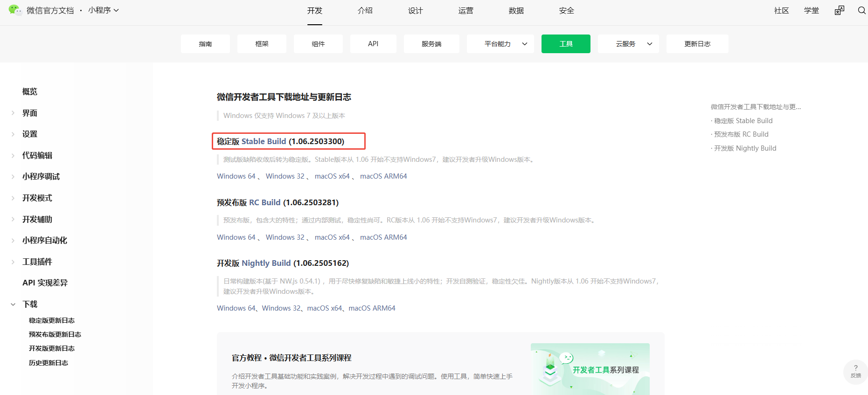Collapse the 下载 sidebar section
868x395 pixels.
click(x=13, y=305)
